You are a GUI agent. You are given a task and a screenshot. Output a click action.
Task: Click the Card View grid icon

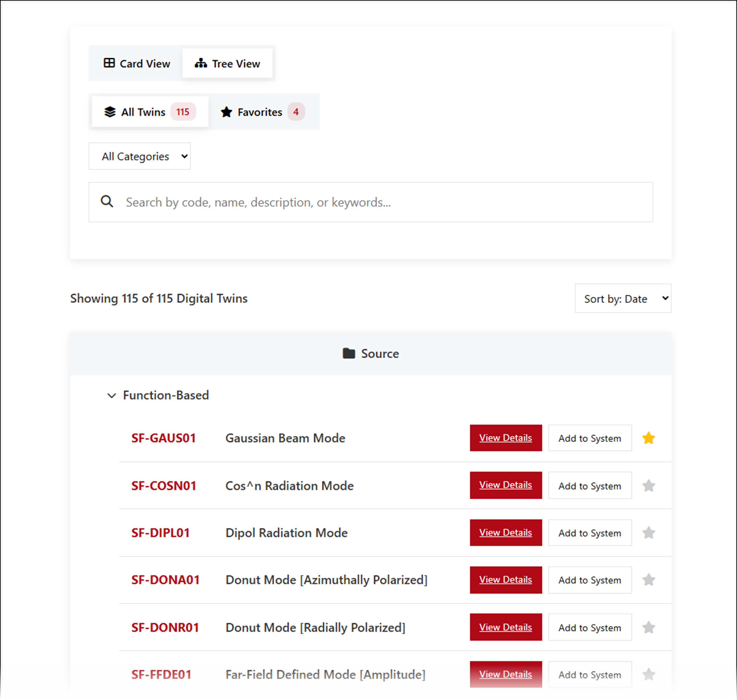tap(109, 63)
